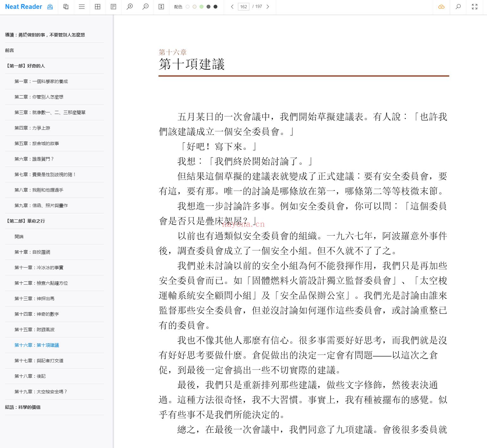Click the 第十六章 label above the heading
This screenshot has height=448, width=487.
click(173, 52)
